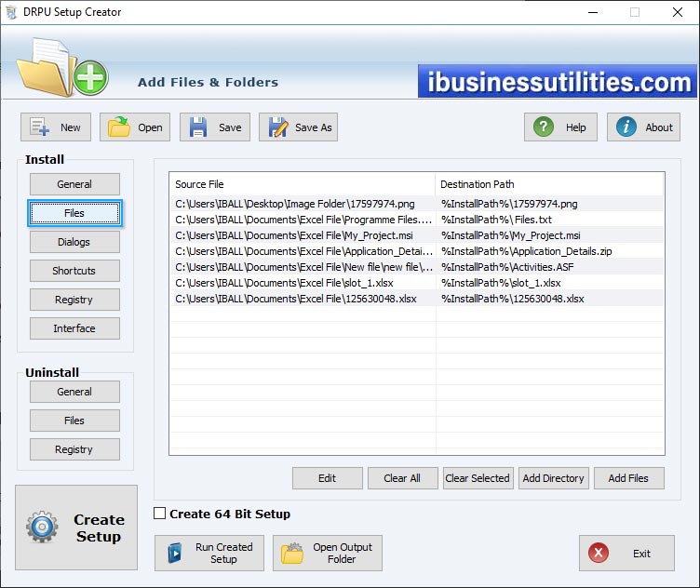The height and width of the screenshot is (588, 700).
Task: Click the Open folder icon
Action: pyautogui.click(x=119, y=127)
